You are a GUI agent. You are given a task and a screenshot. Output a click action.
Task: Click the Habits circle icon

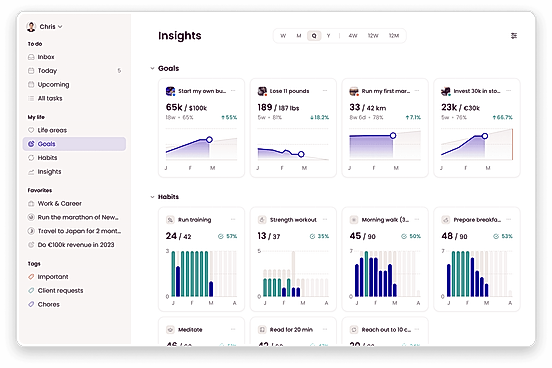click(31, 158)
